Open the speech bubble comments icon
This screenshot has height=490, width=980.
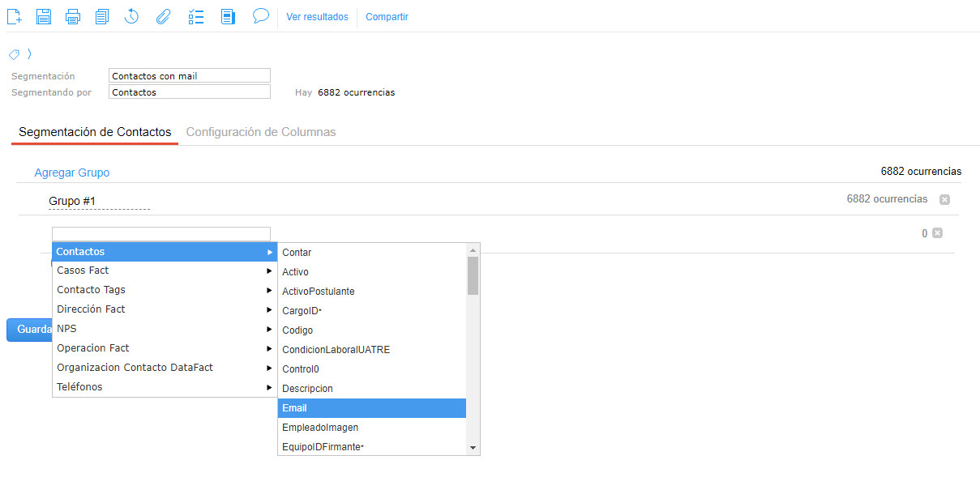point(260,16)
